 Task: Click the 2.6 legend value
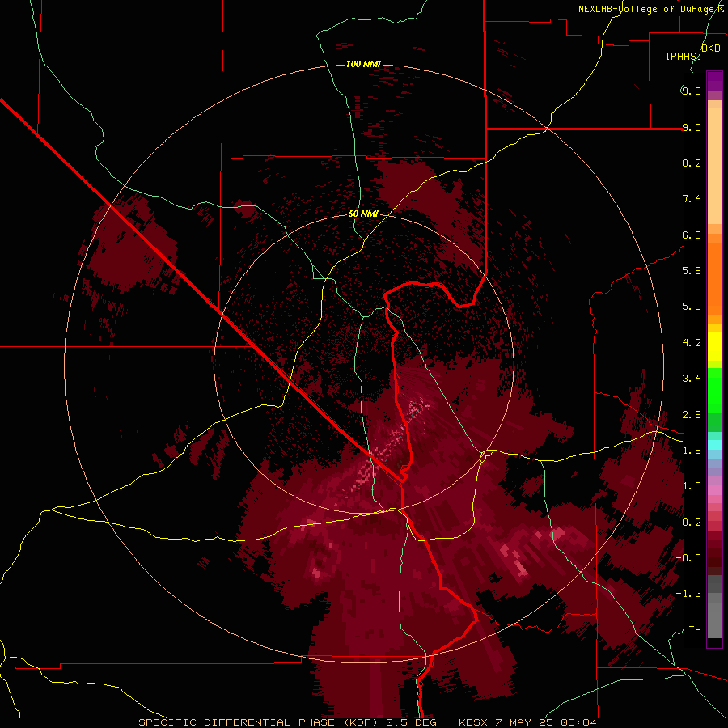tap(692, 415)
